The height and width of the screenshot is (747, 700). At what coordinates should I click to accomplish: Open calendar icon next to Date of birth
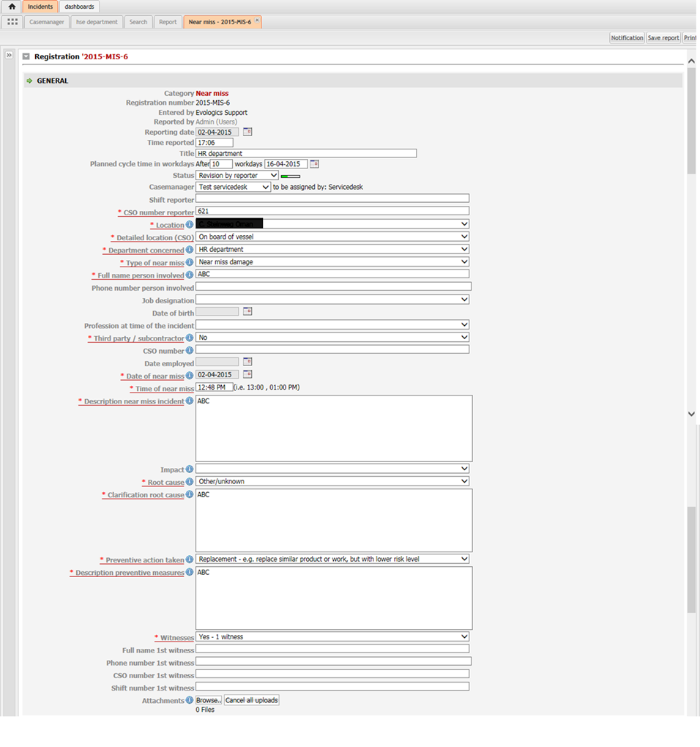[247, 311]
